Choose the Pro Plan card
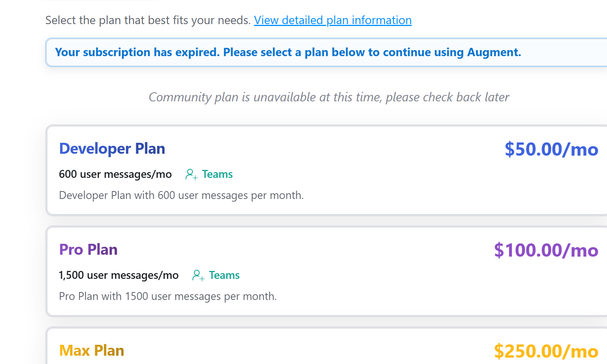The image size is (607, 364). (x=326, y=271)
